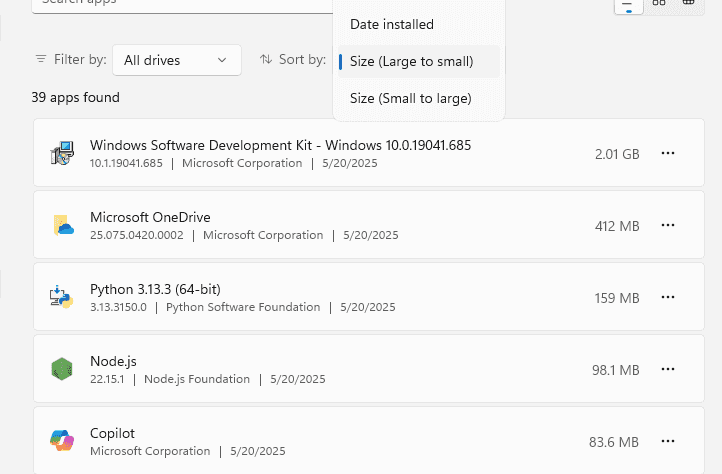Click the three-dot menu for Python 3.13.3
This screenshot has height=474, width=722.
pos(668,297)
